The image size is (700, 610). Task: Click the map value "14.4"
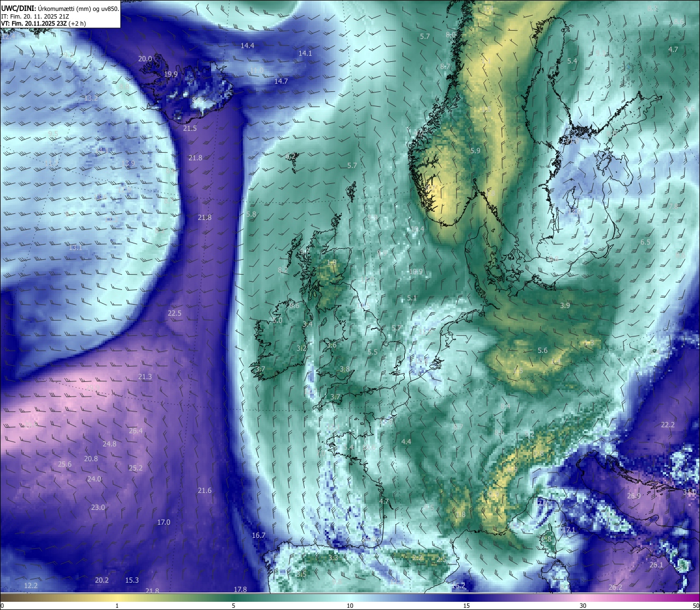(x=248, y=45)
